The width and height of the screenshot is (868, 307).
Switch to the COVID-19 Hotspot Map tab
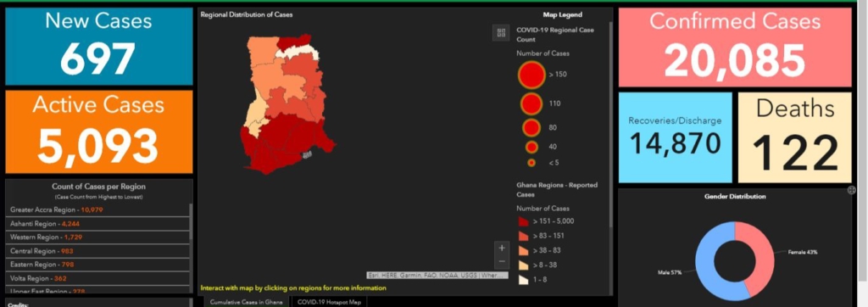coord(329,302)
